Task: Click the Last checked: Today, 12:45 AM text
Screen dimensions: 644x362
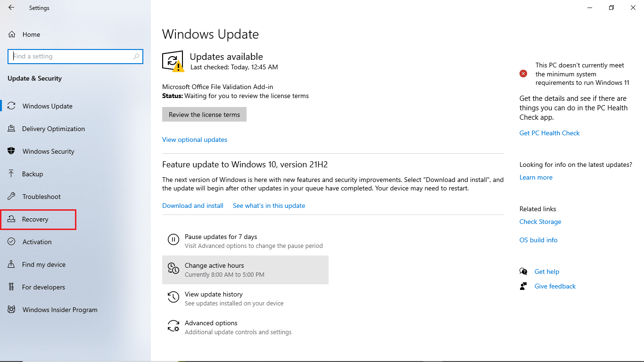Action: pyautogui.click(x=234, y=67)
